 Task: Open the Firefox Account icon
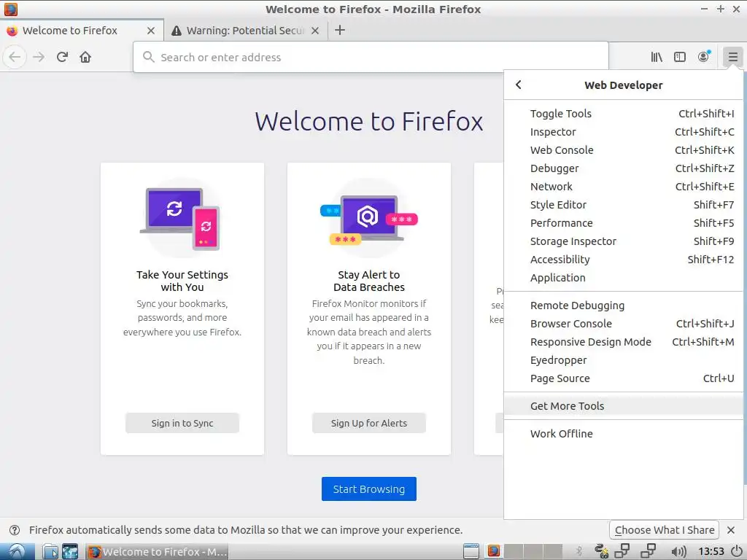click(x=704, y=57)
